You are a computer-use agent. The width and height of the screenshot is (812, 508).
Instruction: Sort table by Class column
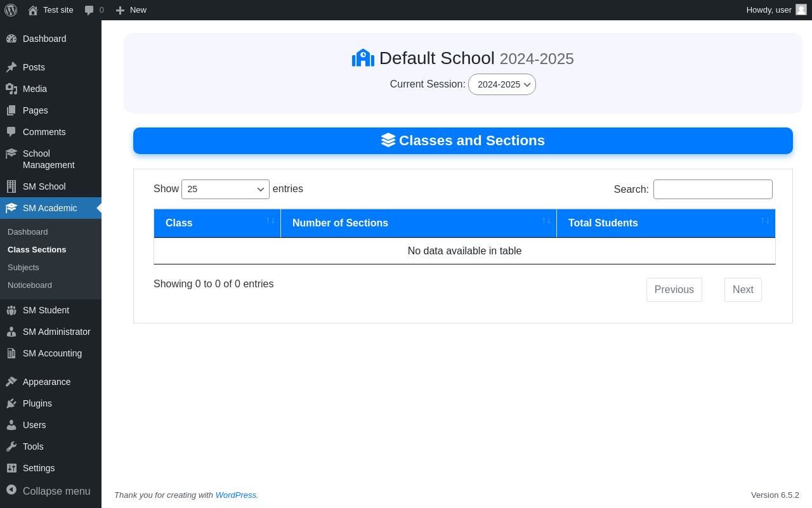click(217, 223)
